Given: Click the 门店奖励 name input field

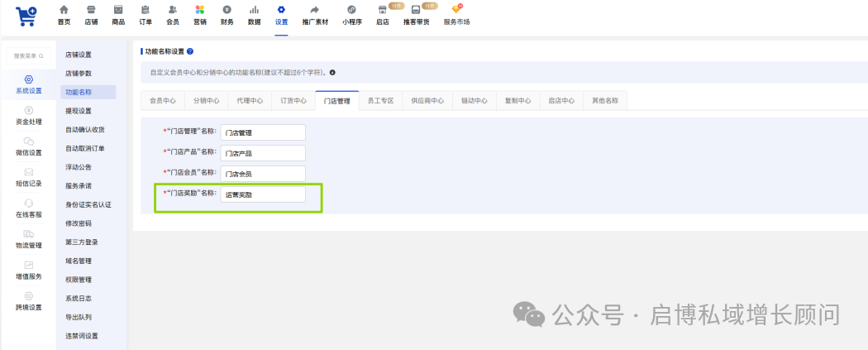Looking at the screenshot, I should (x=263, y=194).
